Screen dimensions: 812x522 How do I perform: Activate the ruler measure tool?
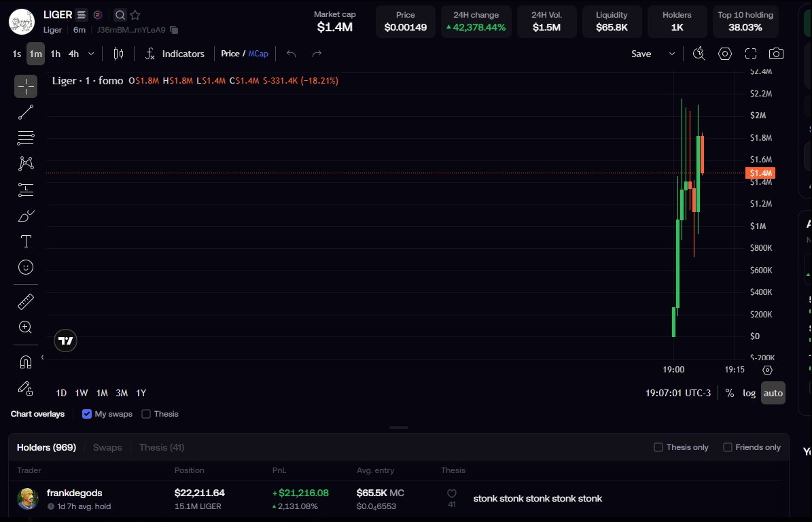(25, 301)
